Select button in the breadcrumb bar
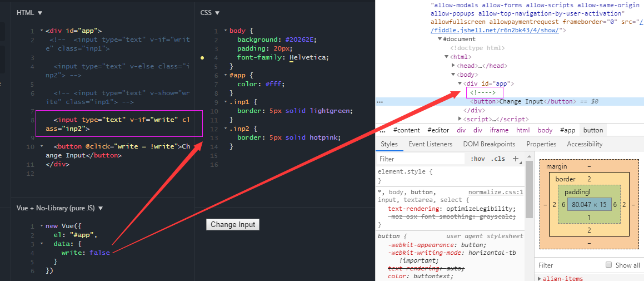This screenshot has width=644, height=281. 593,130
